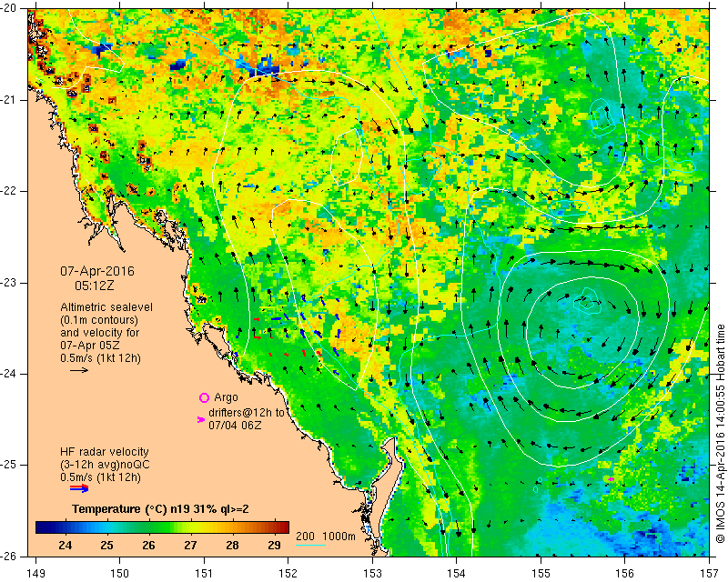The image size is (728, 582).
Task: Click latitude axis label -24
Action: tap(8, 374)
